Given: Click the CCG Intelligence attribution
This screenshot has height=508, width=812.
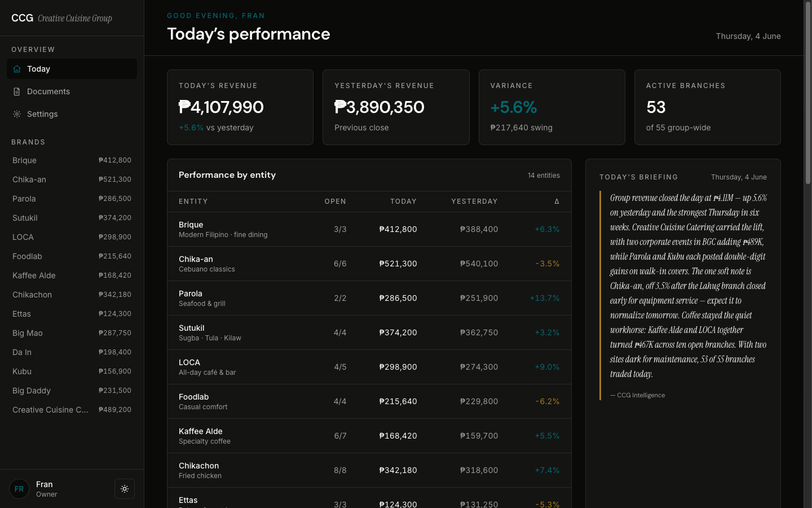Looking at the screenshot, I should click(x=638, y=395).
